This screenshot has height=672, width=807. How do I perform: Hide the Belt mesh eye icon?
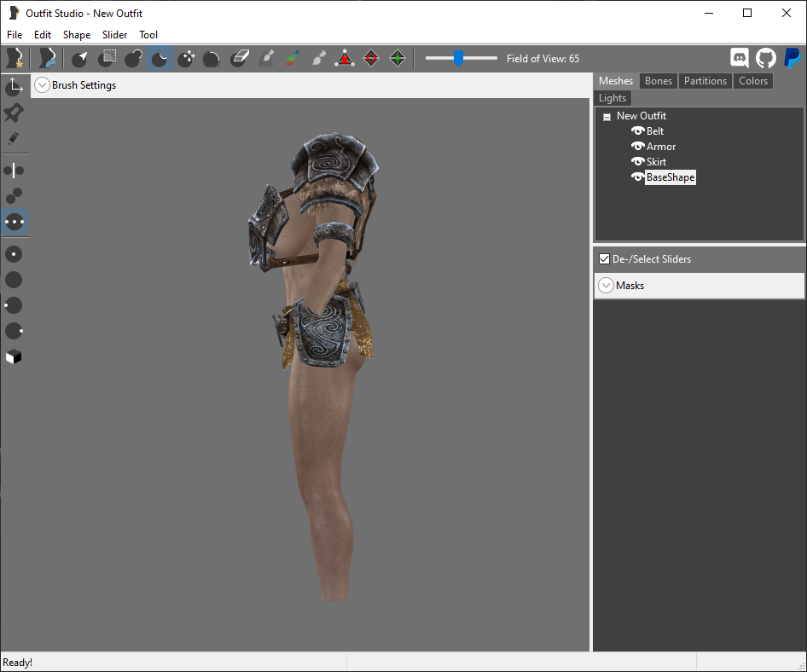[x=638, y=130]
